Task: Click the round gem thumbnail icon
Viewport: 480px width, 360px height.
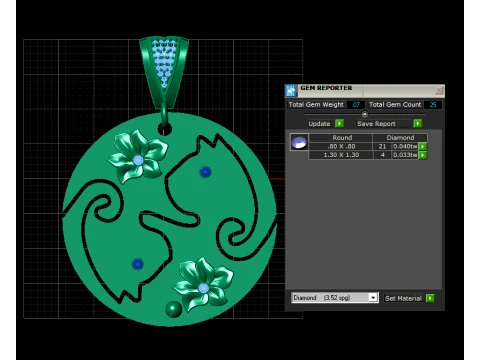Action: (x=299, y=142)
